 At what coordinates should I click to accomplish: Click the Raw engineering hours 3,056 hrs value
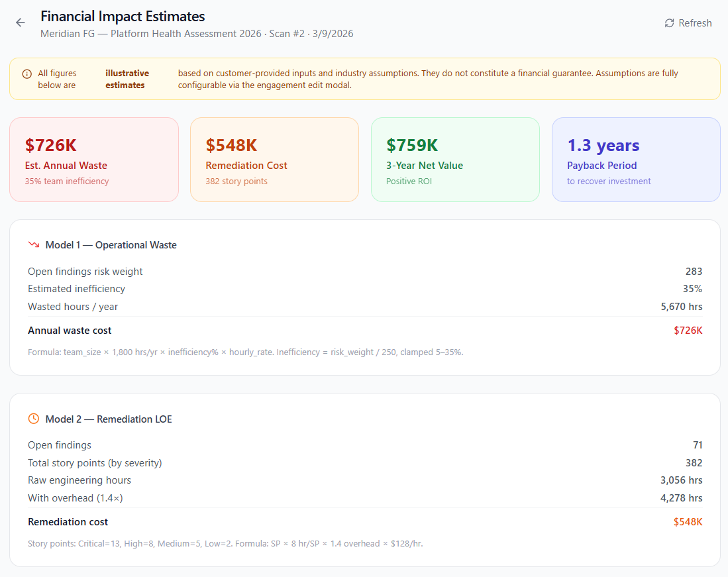681,480
